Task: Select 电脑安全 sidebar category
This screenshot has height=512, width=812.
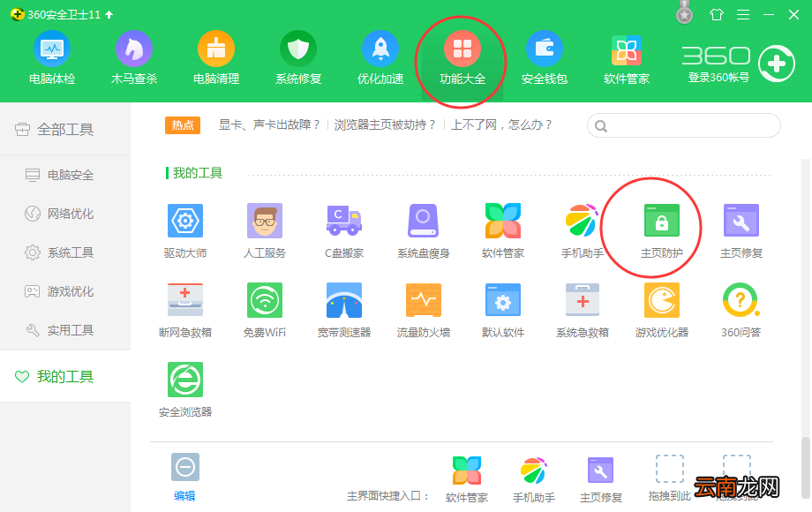Action: coord(65,175)
